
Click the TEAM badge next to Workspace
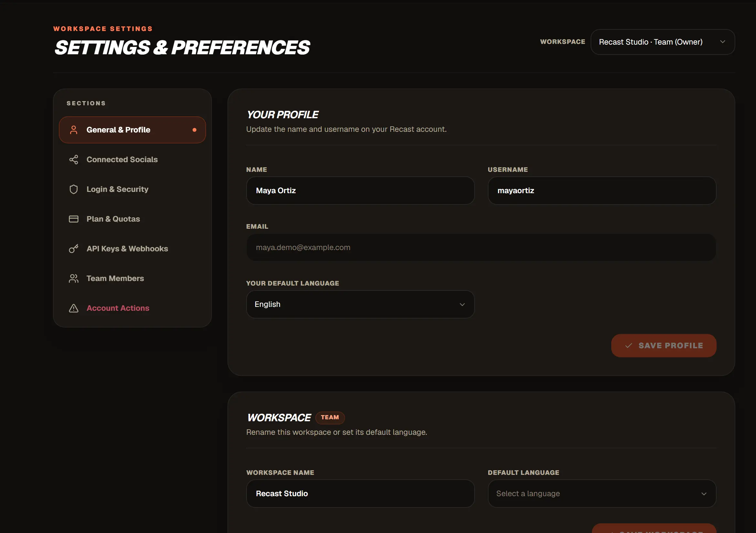pos(330,417)
